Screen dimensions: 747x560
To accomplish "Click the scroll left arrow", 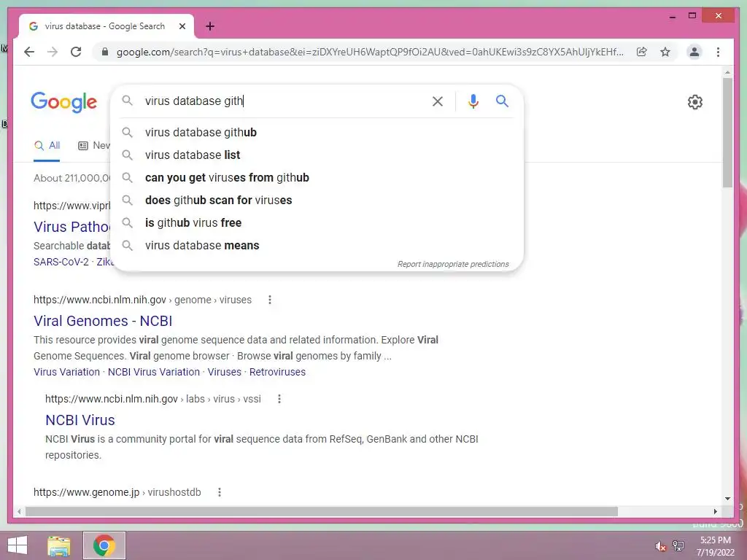I will (x=19, y=511).
